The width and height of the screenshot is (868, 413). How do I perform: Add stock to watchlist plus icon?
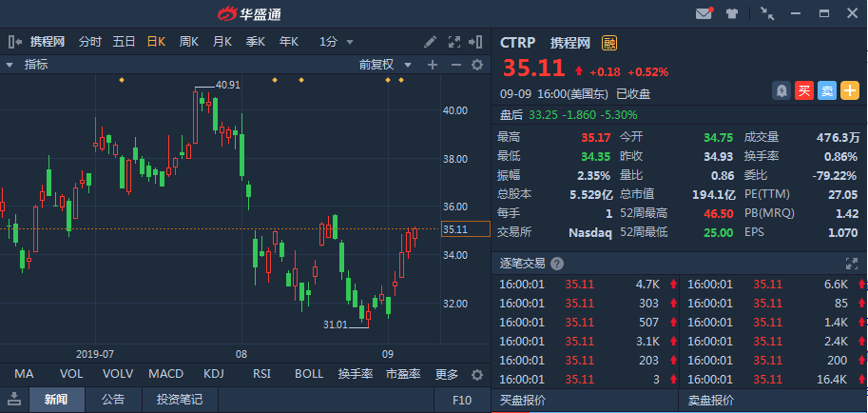850,90
